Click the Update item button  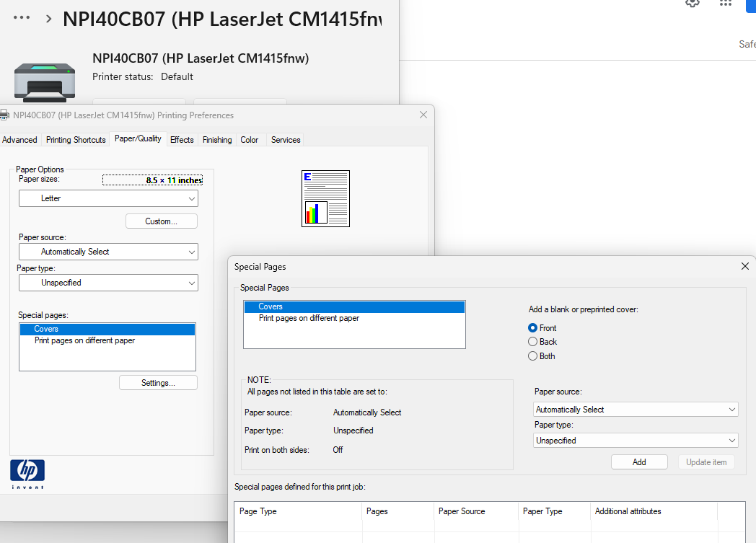pyautogui.click(x=706, y=462)
